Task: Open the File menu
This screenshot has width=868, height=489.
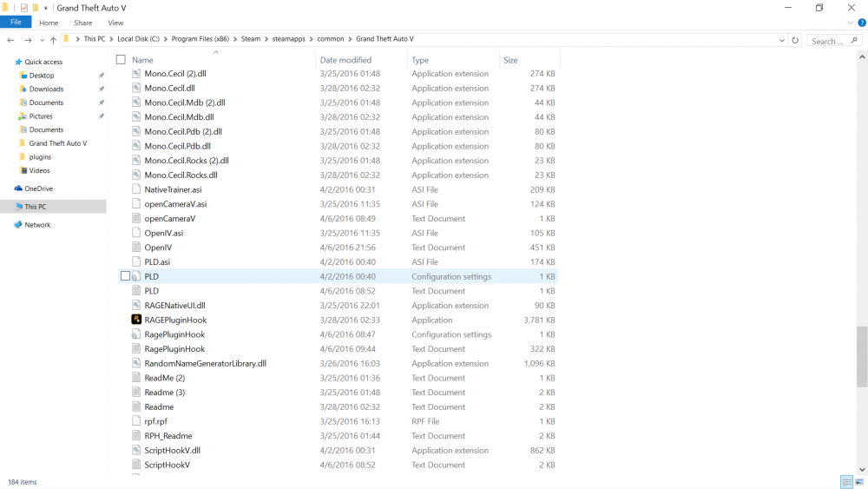Action: click(16, 23)
